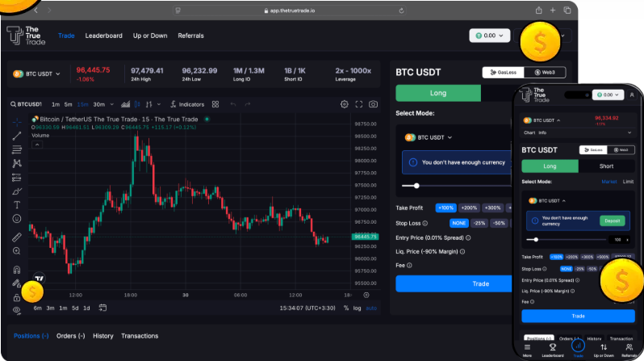Open BTC USDT pair selector atop phone
The image size is (644, 361).
click(542, 120)
